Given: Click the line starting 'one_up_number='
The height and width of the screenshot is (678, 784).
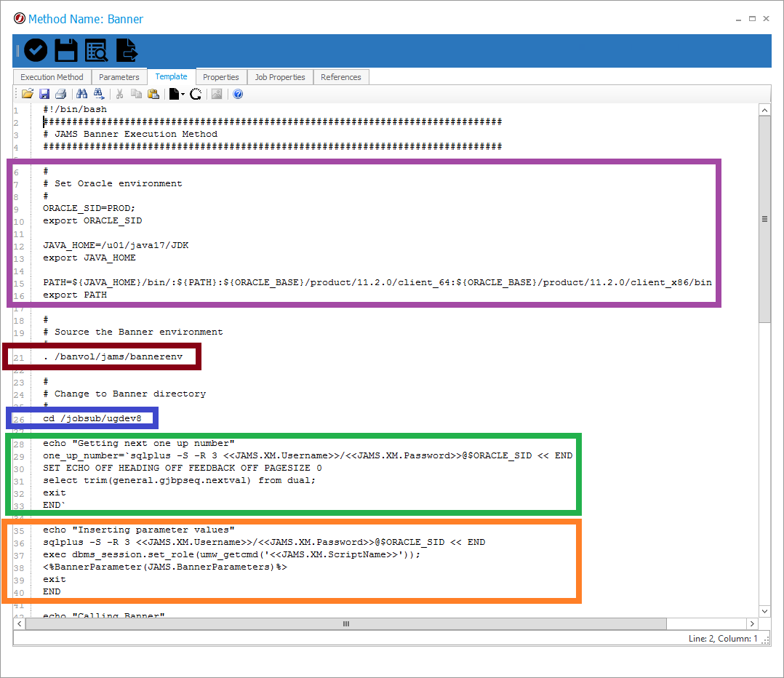Looking at the screenshot, I should tap(308, 455).
